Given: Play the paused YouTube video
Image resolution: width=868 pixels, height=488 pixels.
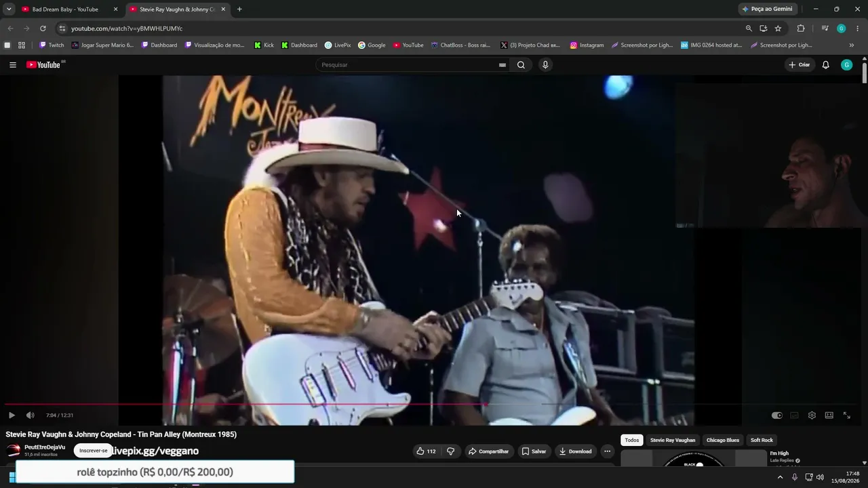Looking at the screenshot, I should tap(12, 415).
